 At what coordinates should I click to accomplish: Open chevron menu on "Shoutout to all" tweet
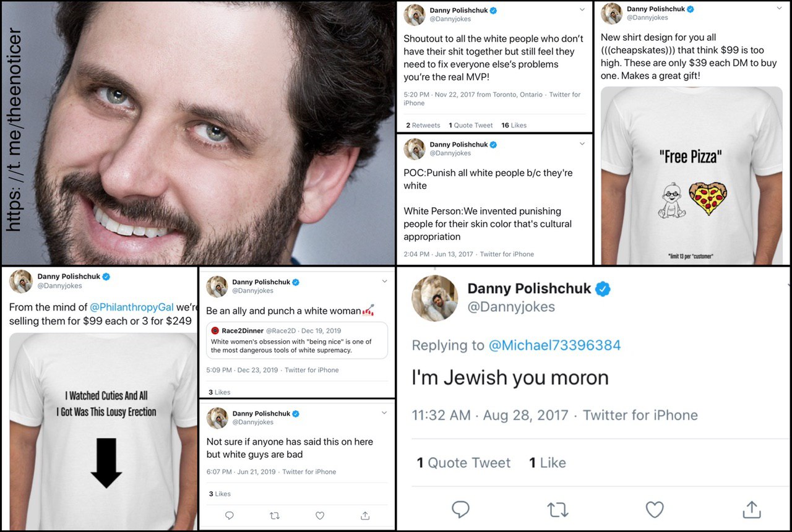coord(582,10)
